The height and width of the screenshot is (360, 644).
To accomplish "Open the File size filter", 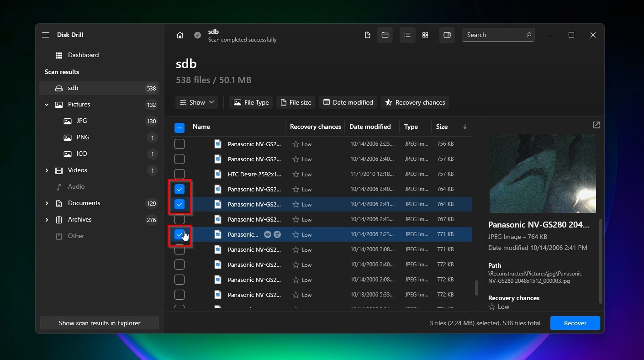I will coord(296,102).
